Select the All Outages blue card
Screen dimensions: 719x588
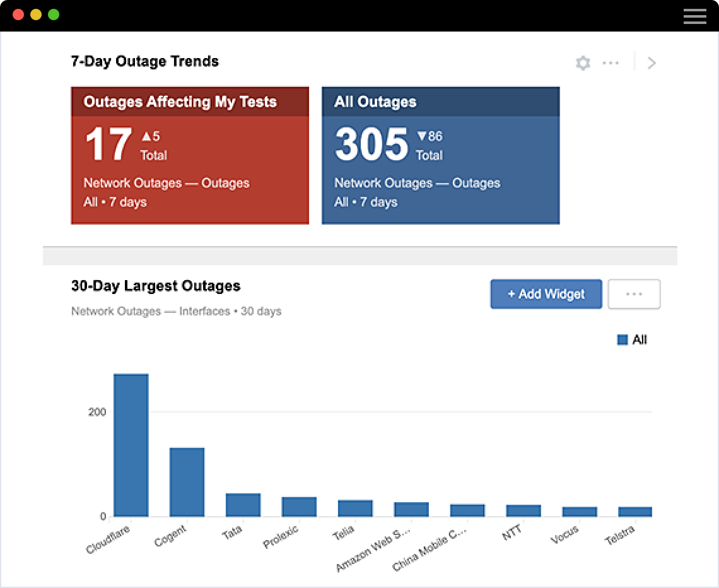(x=440, y=155)
